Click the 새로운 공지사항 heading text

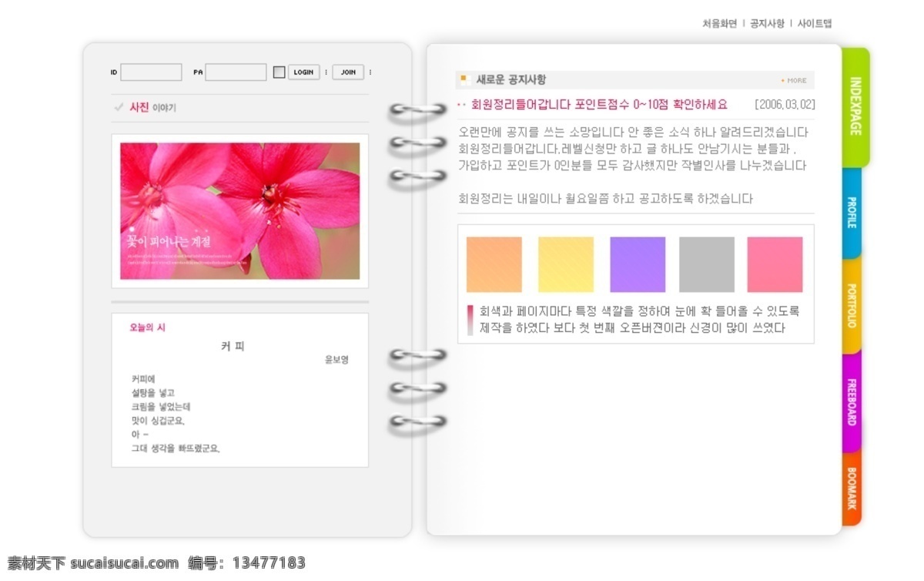point(511,79)
